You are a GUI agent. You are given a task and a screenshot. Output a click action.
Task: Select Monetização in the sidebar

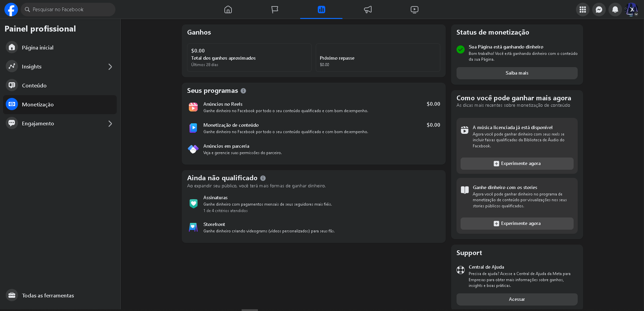[60, 104]
